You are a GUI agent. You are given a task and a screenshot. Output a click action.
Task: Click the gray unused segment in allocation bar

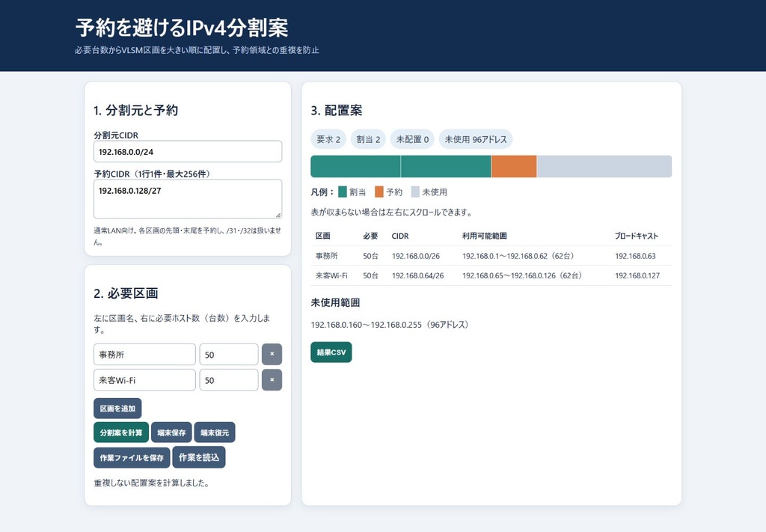(604, 167)
